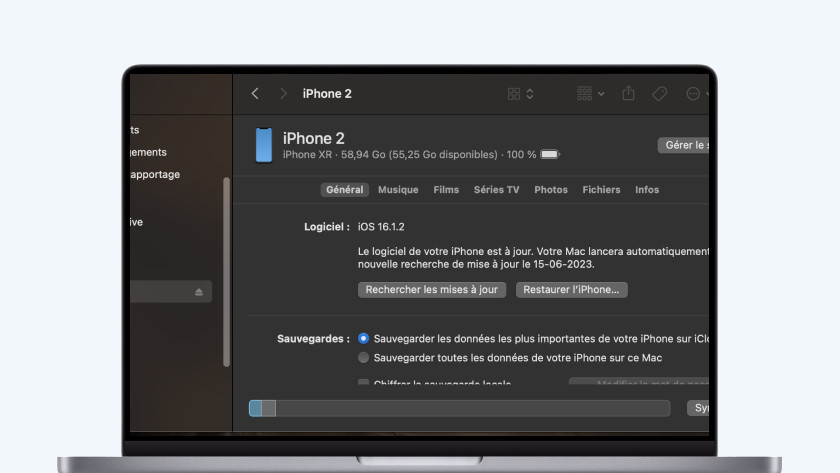Select the sidebar item ending in 'ive'

pyautogui.click(x=137, y=222)
